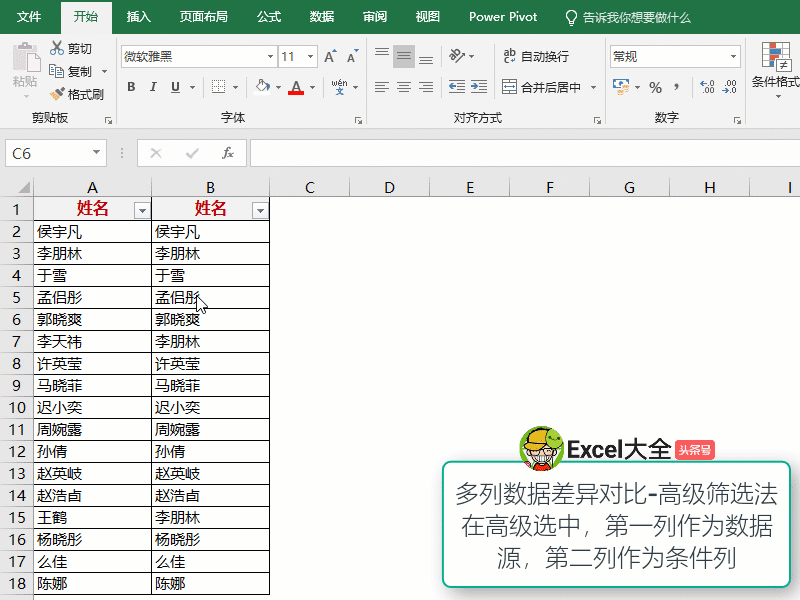Screen dimensions: 800x600
Task: Apply percent style %
Action: 656,87
